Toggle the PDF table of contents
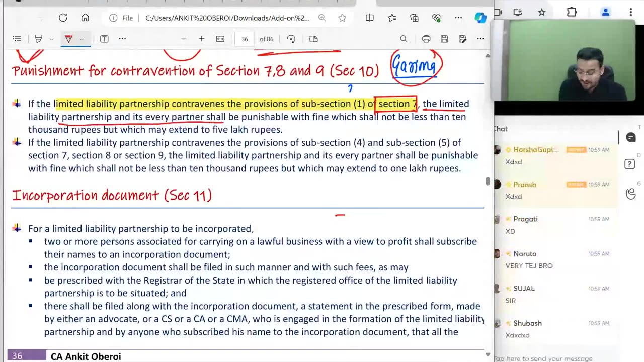644x362 pixels. pyautogui.click(x=17, y=39)
